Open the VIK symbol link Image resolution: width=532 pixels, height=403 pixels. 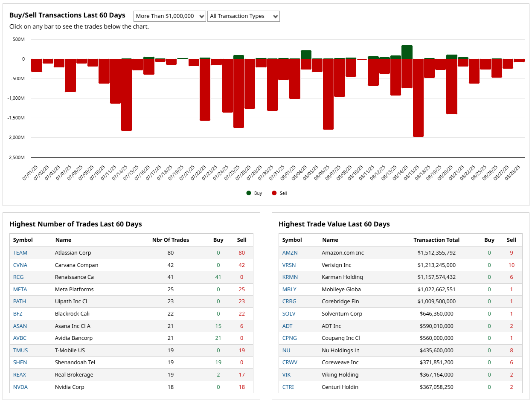(287, 375)
